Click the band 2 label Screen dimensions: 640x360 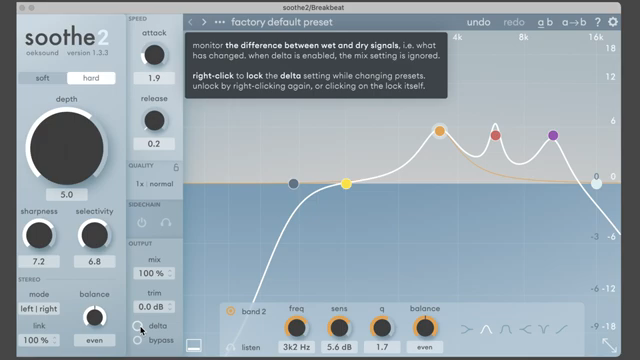point(253,311)
